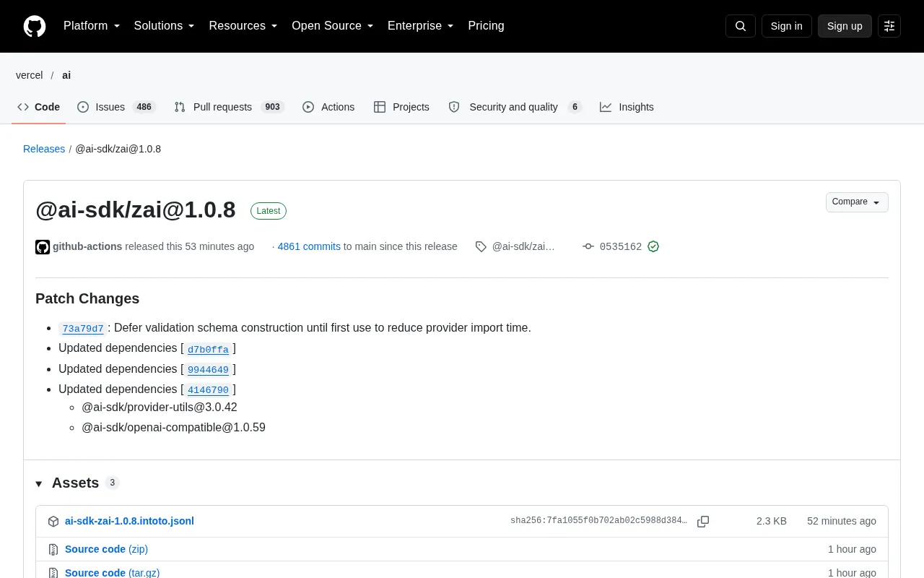Open the Pull requests tab

230,107
